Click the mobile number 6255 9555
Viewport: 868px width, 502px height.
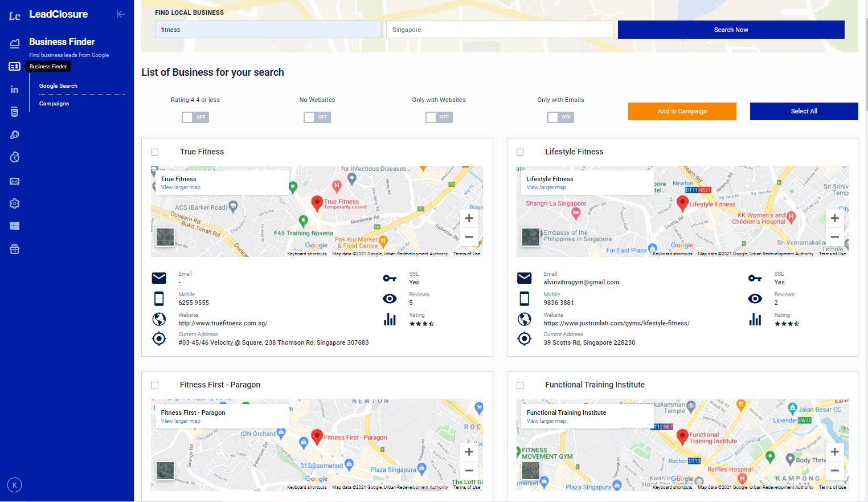click(194, 303)
